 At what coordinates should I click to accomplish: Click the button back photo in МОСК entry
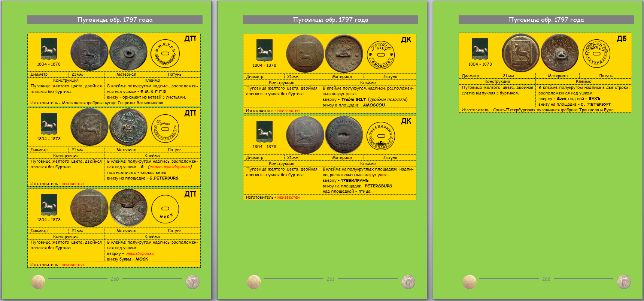pyautogui.click(x=128, y=208)
